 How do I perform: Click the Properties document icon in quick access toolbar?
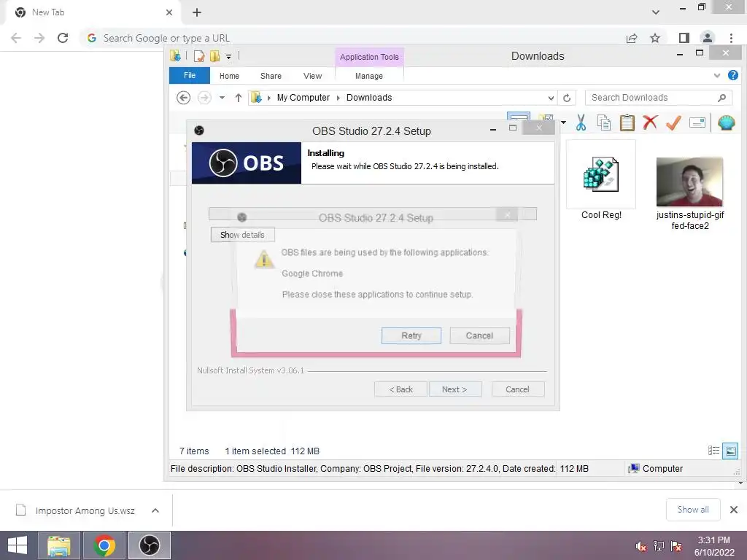coord(199,56)
